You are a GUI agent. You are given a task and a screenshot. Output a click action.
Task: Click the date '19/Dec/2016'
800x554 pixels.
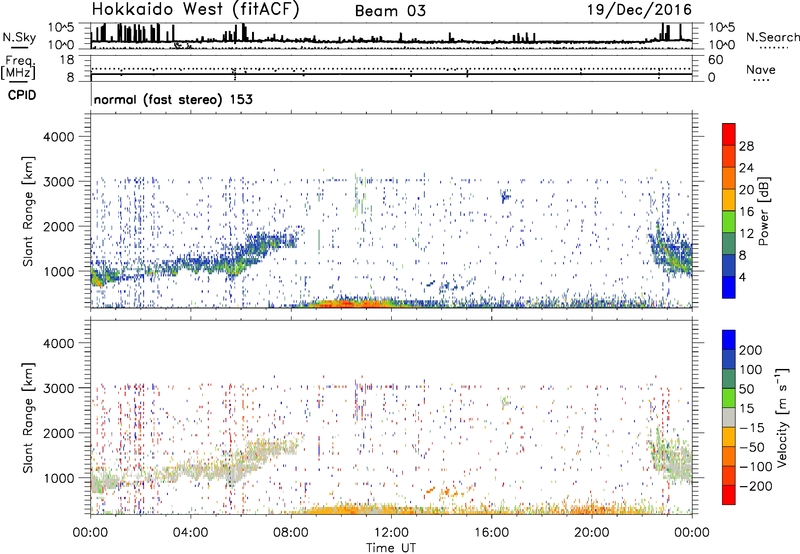[639, 9]
